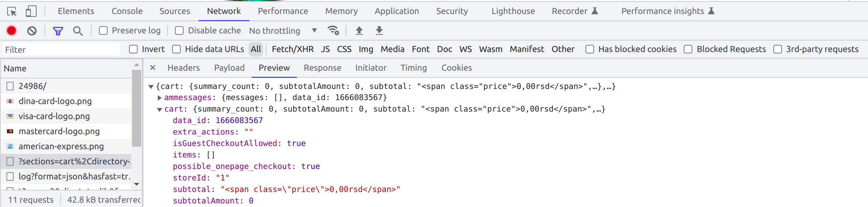
Task: Check the 3rd-party requests filter
Action: 777,49
